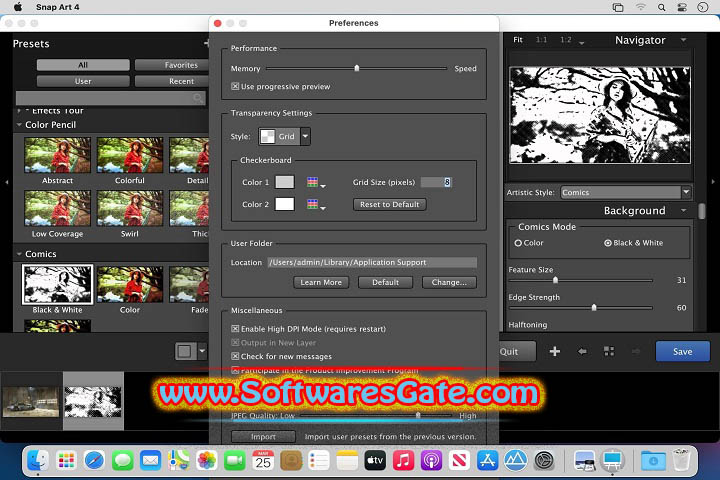Select the All presets tab
720x480 pixels.
click(x=83, y=65)
